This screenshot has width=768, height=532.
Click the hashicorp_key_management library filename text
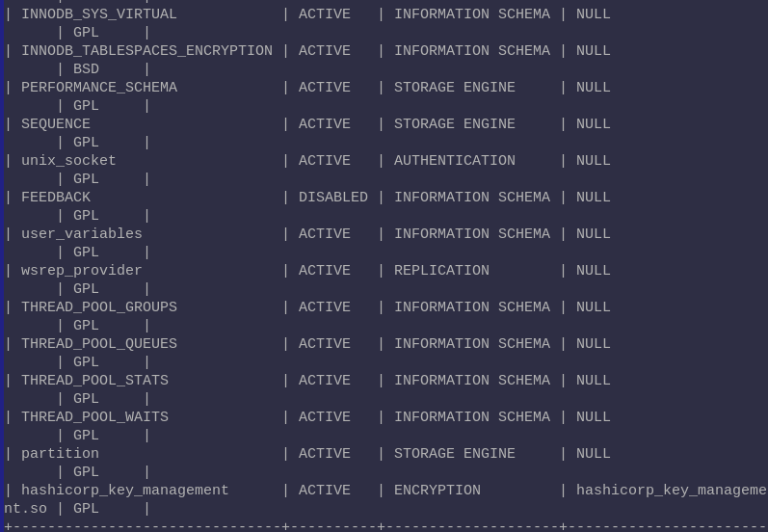(x=672, y=491)
